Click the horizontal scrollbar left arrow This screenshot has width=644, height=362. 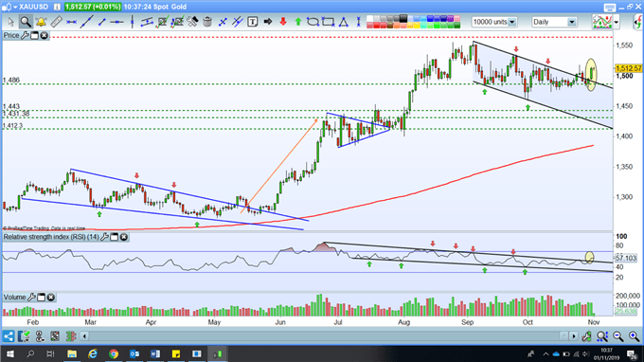pyautogui.click(x=84, y=336)
